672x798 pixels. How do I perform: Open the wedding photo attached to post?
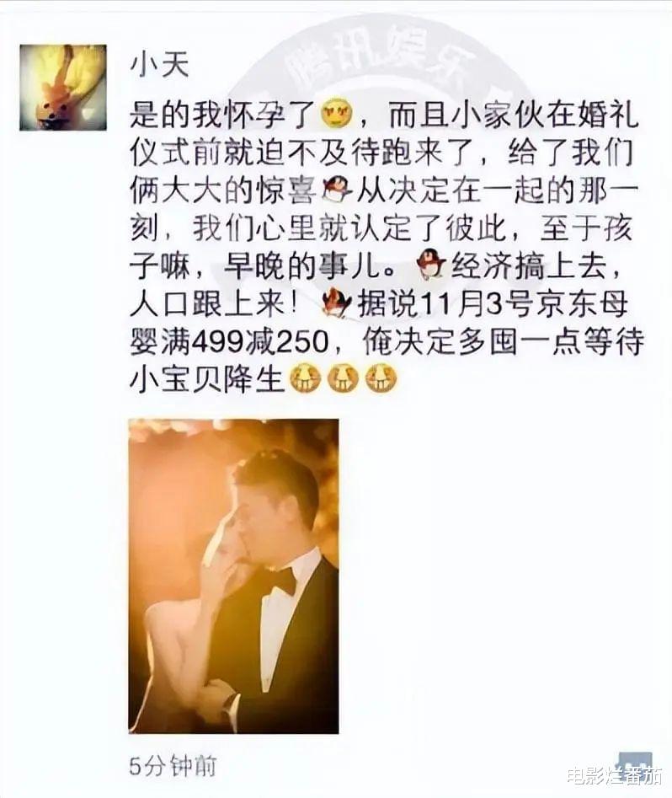[x=234, y=576]
